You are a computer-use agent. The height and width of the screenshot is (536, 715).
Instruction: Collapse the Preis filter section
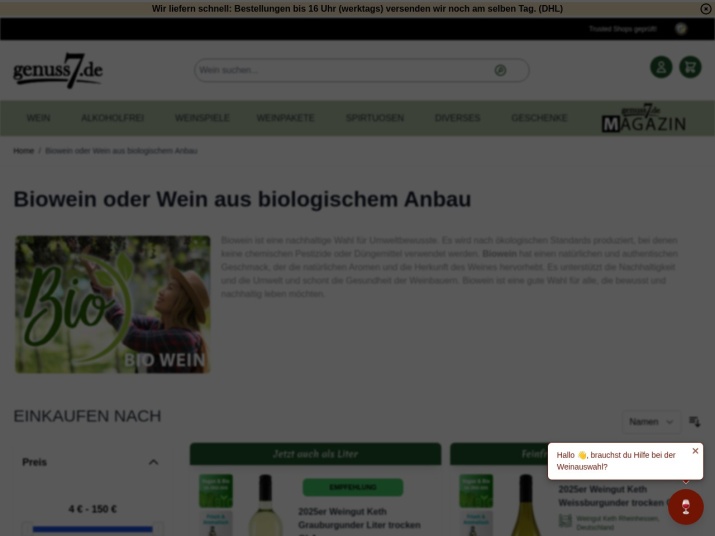pyautogui.click(x=153, y=462)
